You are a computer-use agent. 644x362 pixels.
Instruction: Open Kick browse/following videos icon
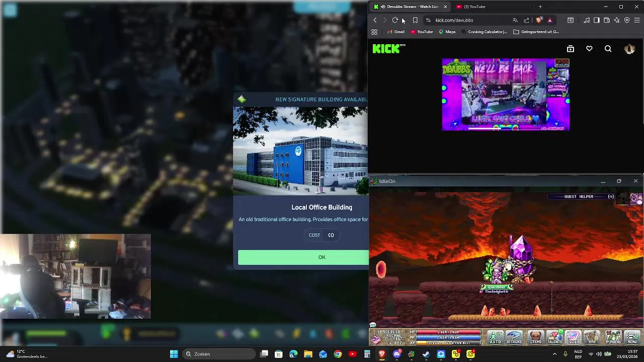pos(570,49)
